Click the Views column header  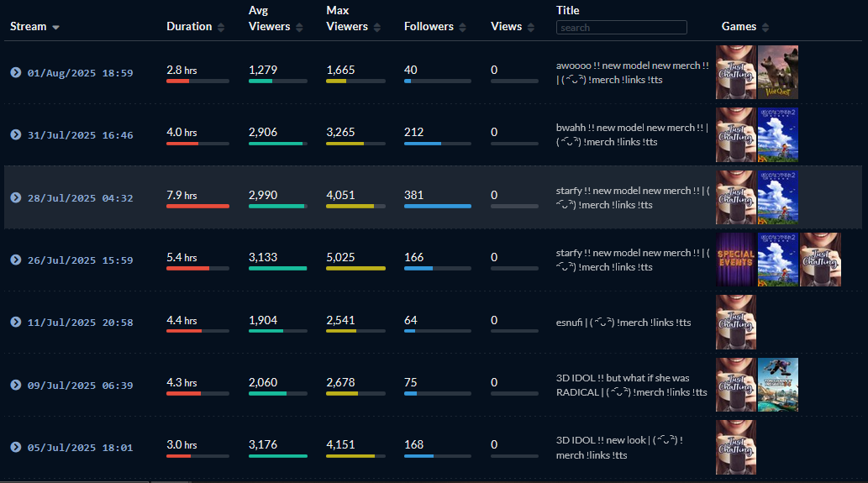click(x=507, y=27)
